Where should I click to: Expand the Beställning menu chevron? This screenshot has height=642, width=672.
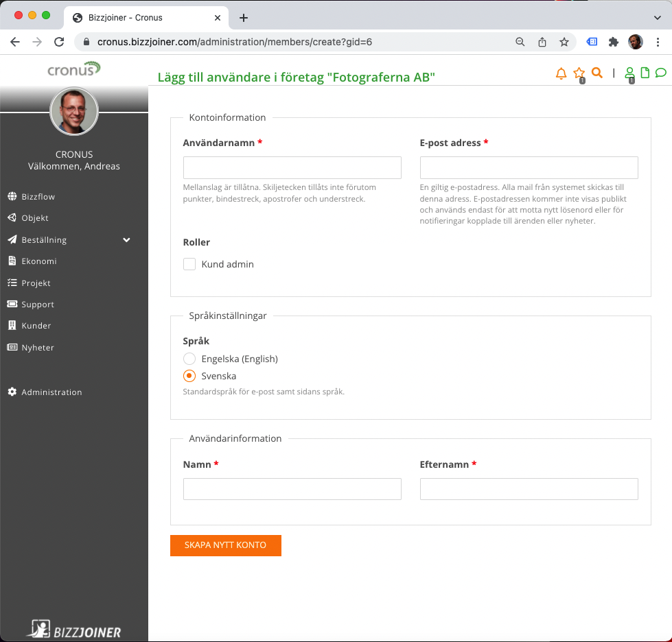tap(126, 239)
